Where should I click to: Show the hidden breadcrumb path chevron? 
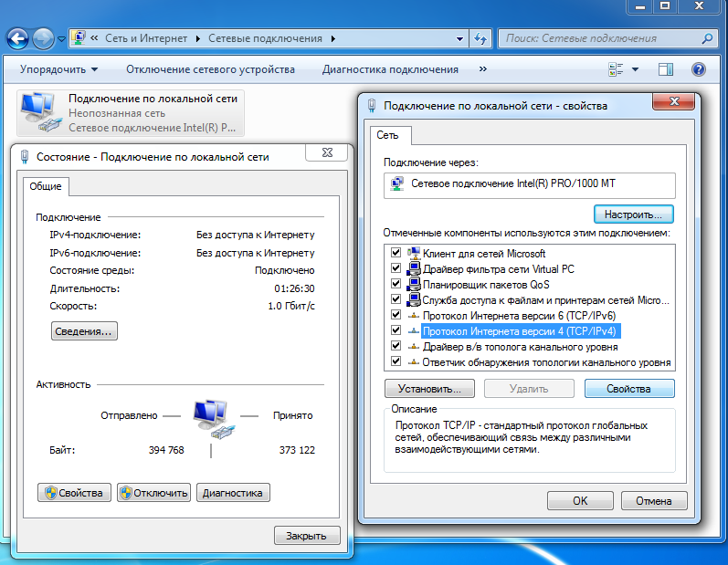point(94,38)
